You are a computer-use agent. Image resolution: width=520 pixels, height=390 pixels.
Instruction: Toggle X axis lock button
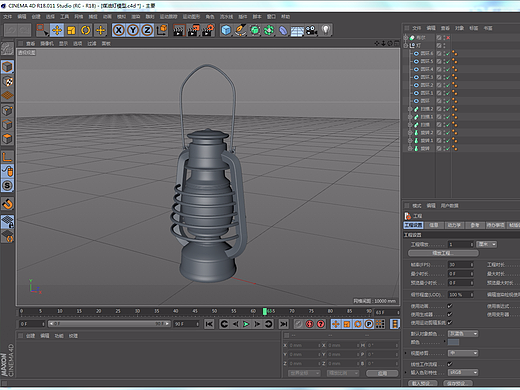pos(118,30)
